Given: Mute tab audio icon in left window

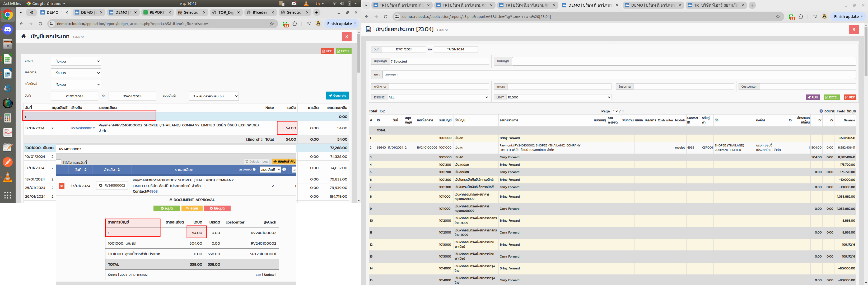Looking at the screenshot, I should (x=31, y=12).
